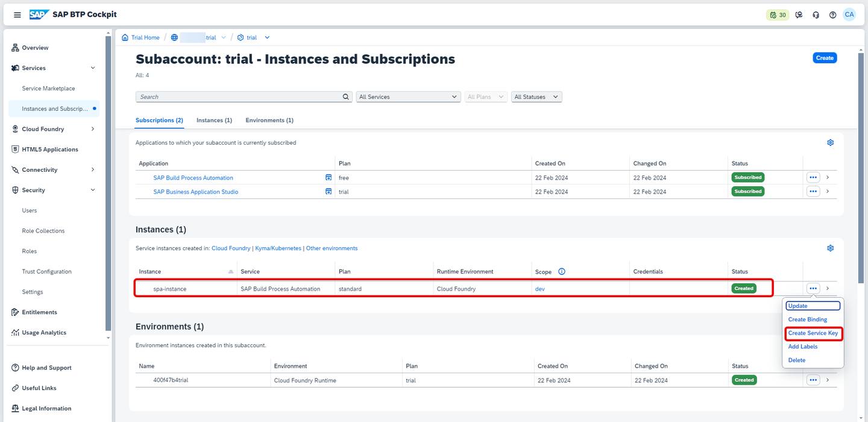Viewport: 868px width, 422px height.
Task: Expand the Connectivity sidebar section
Action: 93,170
